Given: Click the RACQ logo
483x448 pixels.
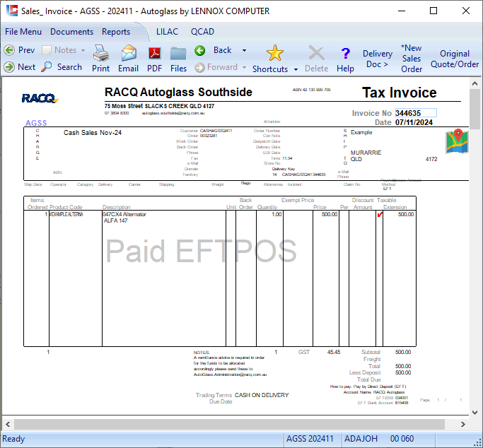Looking at the screenshot, I should coord(40,98).
